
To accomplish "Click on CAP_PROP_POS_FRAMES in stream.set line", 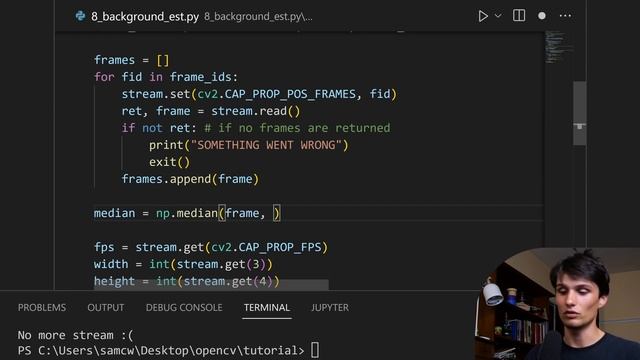I will coord(290,94).
